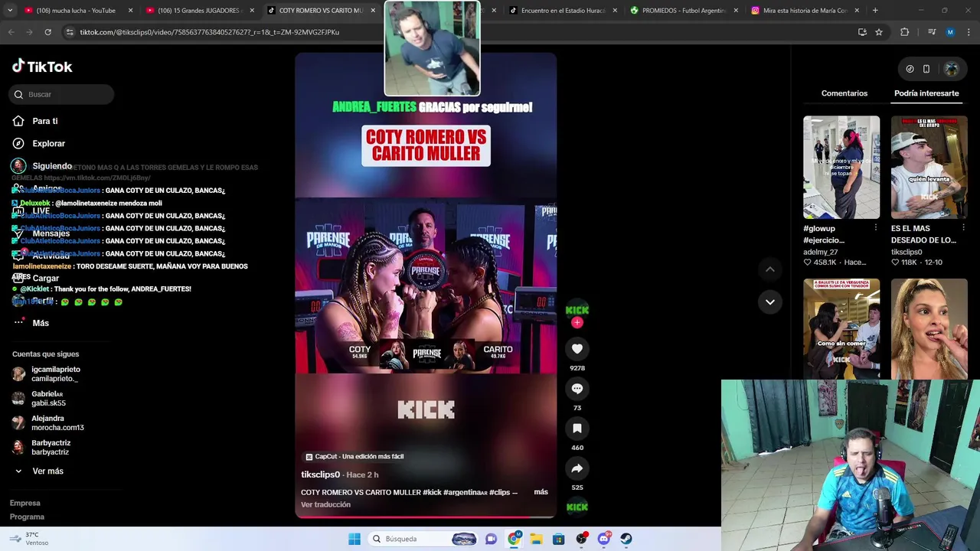
Task: Open the profile avatar at top right
Action: coord(952,69)
